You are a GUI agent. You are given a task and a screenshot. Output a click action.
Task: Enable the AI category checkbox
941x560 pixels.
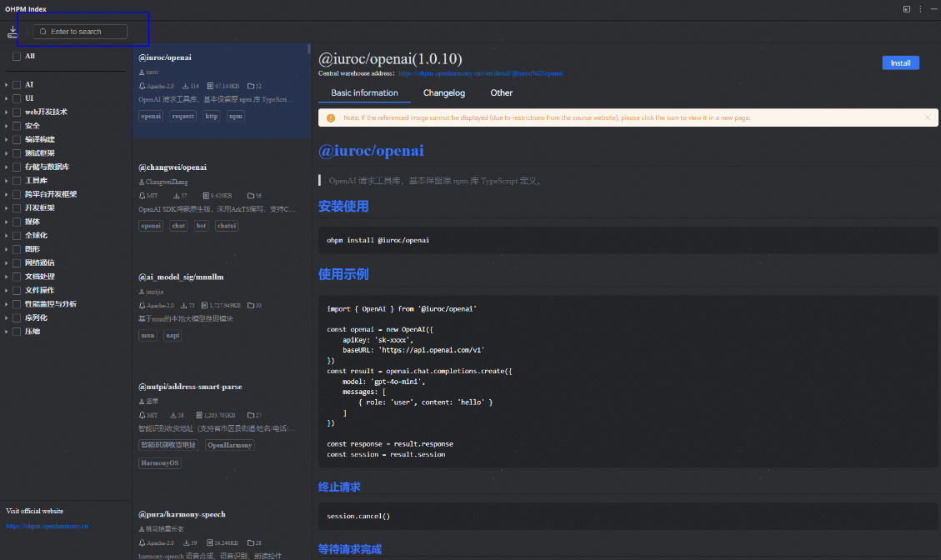[17, 85]
